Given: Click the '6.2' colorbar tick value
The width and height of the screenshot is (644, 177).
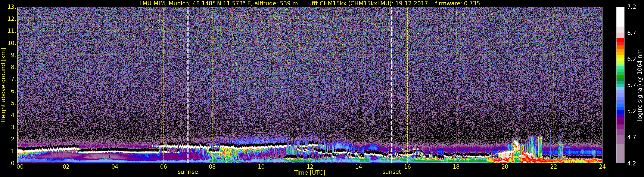Looking at the screenshot, I should coord(632,59).
